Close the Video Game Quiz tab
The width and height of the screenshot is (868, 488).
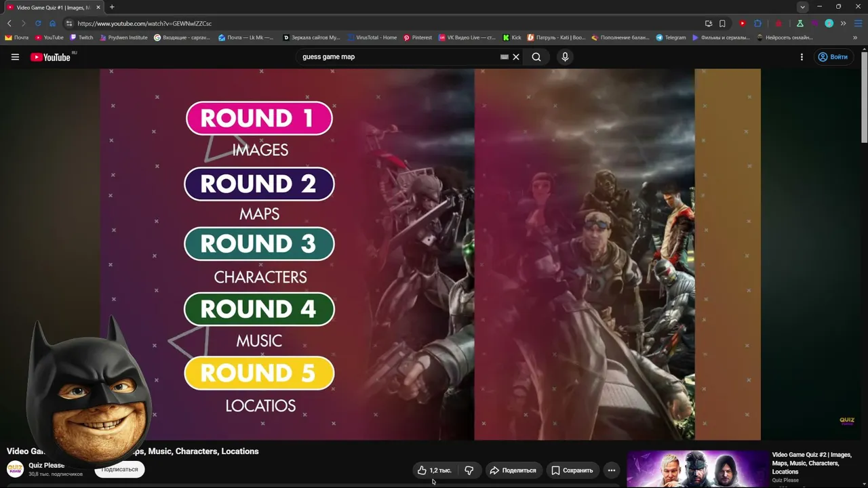pyautogui.click(x=98, y=7)
